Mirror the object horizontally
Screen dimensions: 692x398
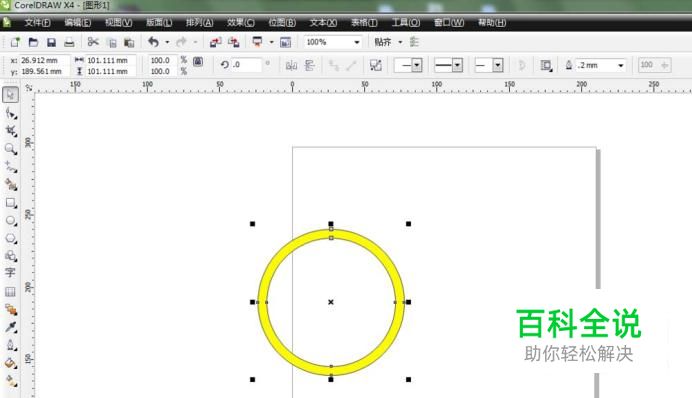291,66
